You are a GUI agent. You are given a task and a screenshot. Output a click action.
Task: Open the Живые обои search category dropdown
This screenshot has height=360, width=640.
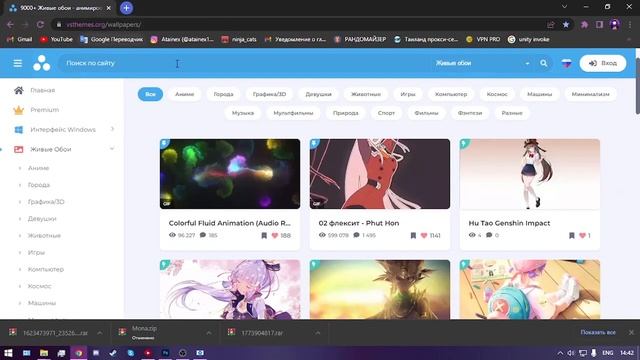(482, 63)
